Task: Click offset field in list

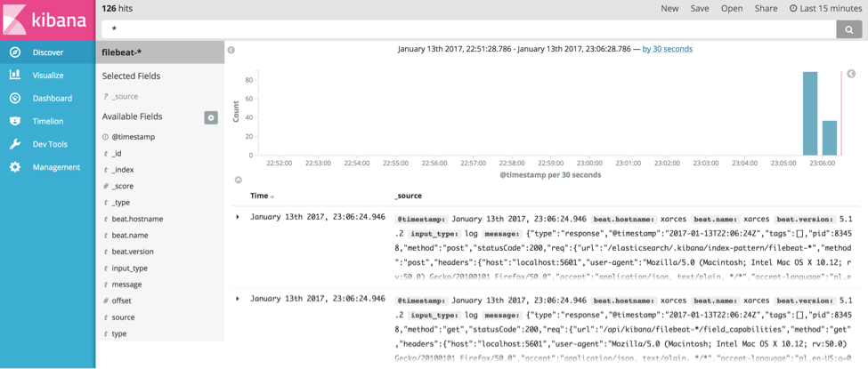Action: click(121, 301)
